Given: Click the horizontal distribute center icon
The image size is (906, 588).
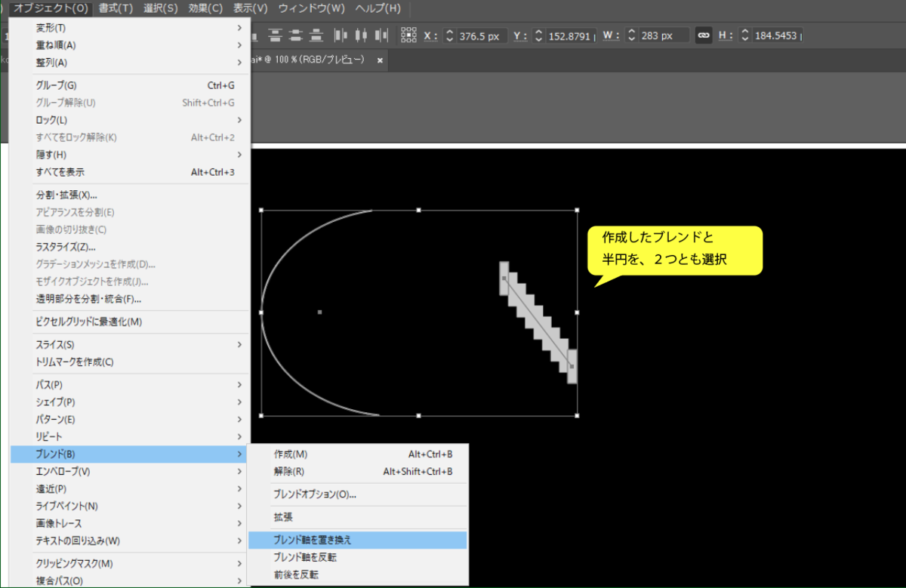Looking at the screenshot, I should click(x=361, y=35).
